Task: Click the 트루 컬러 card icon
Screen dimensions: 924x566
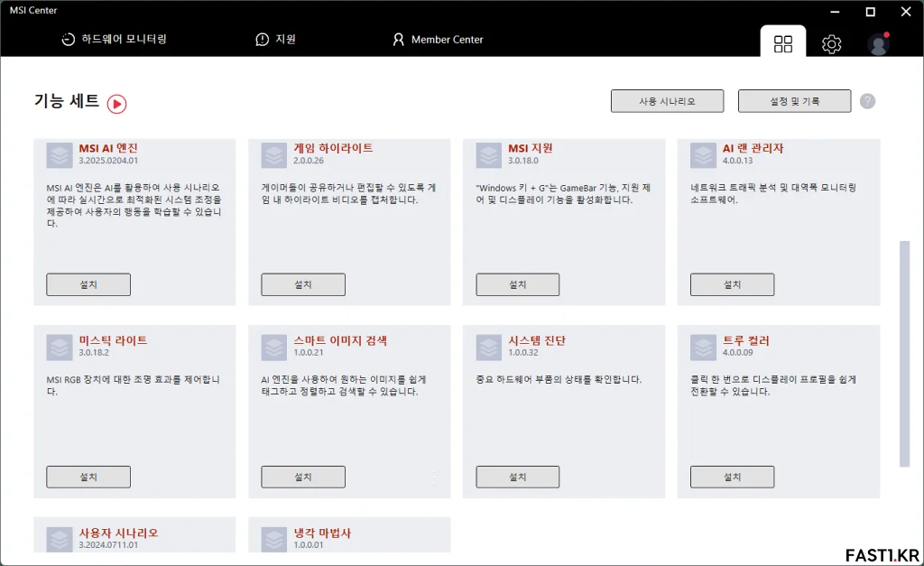Action: tap(703, 348)
